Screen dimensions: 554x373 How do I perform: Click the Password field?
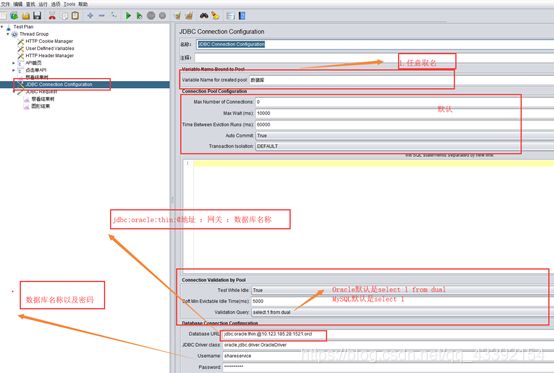[388, 367]
